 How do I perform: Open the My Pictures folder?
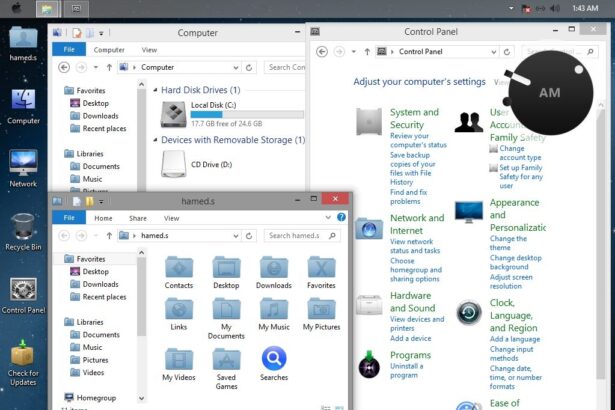tap(321, 308)
